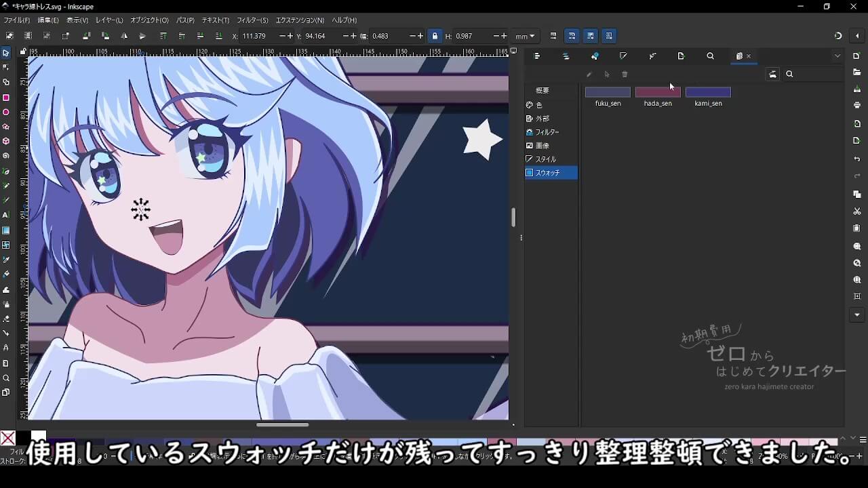This screenshot has width=868, height=488.
Task: Toggle move patterns with object option
Action: (x=609, y=36)
